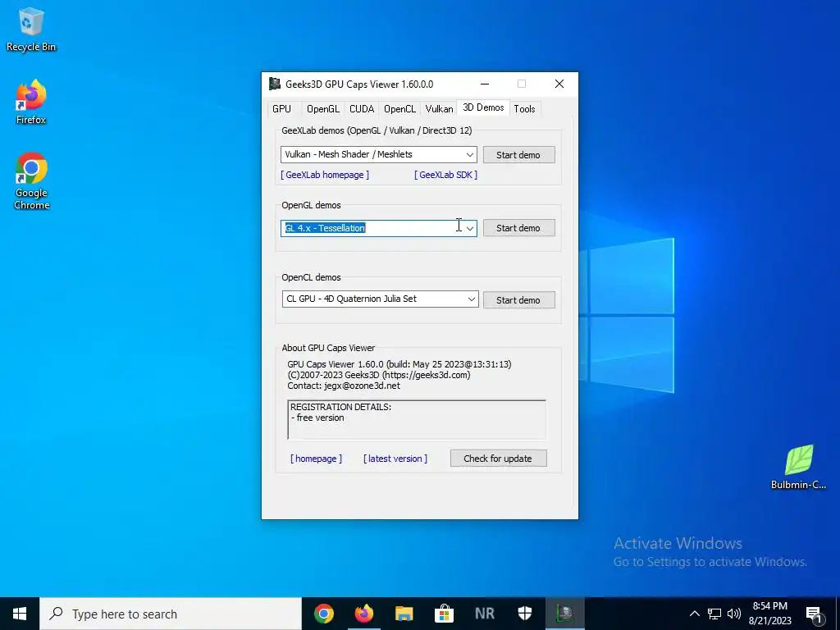Screen dimensions: 840x630
Task: Open the volume speaker tray icon
Action: (734, 614)
